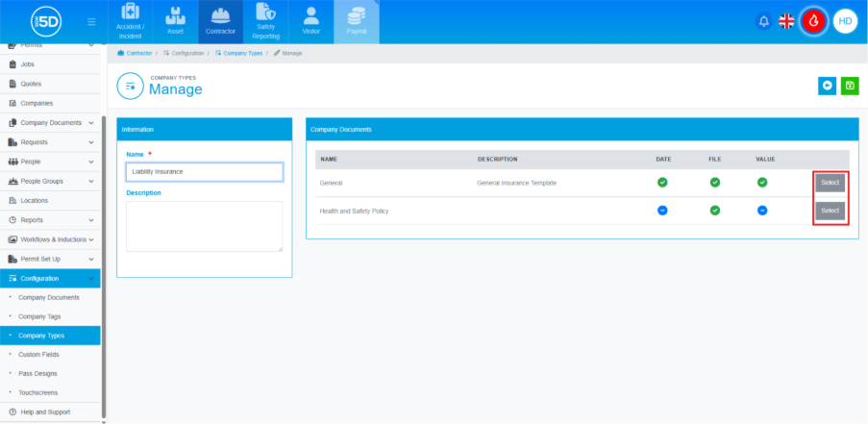The width and height of the screenshot is (868, 424).
Task: Click the One5D logo
Action: pos(45,21)
